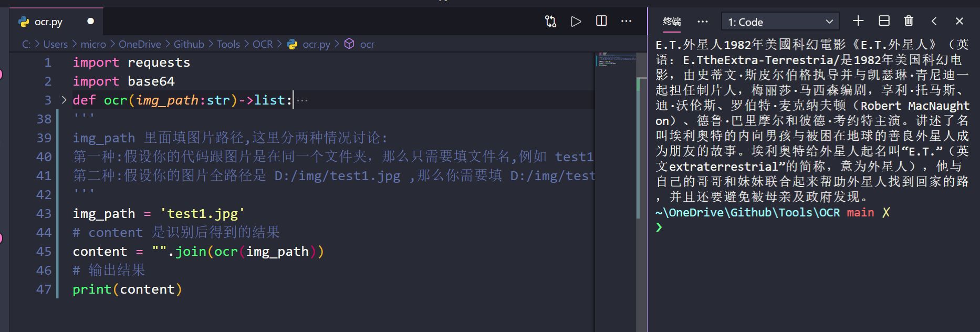Move panel using the left chevron icon

point(934,22)
